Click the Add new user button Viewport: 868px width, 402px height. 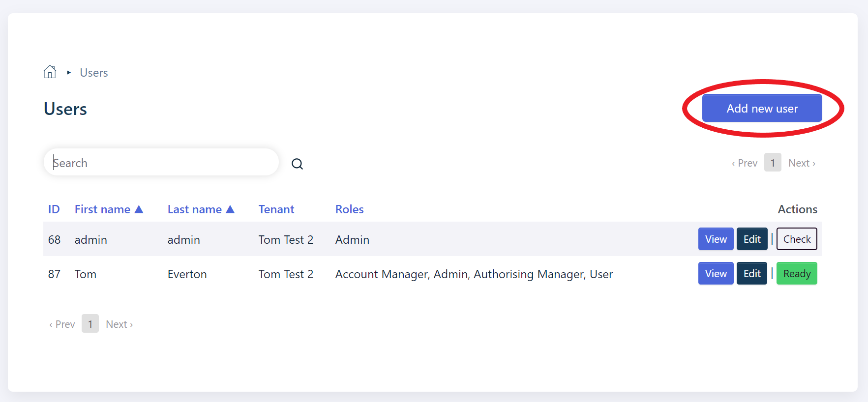point(762,108)
